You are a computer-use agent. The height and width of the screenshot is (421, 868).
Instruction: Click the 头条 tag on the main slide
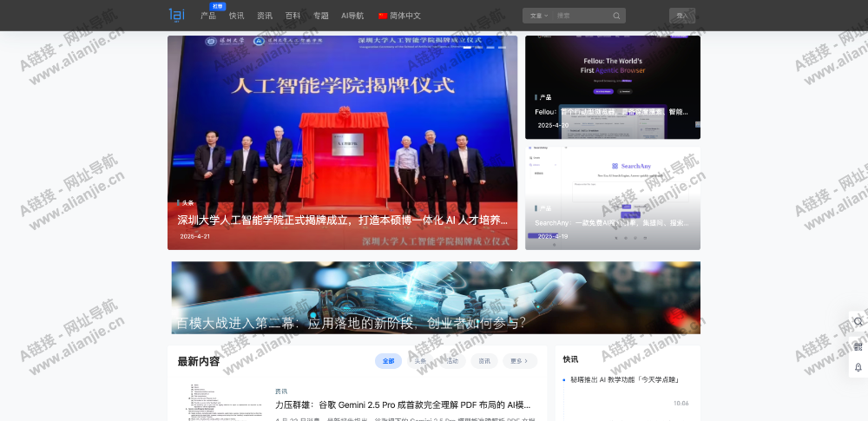coord(187,203)
